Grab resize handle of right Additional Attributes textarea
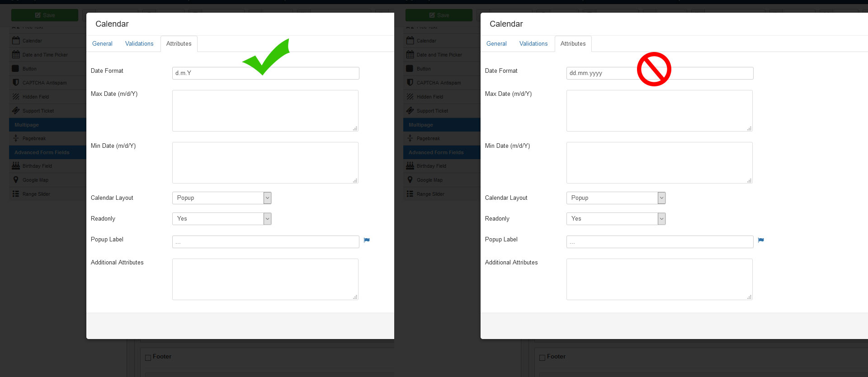Image resolution: width=868 pixels, height=377 pixels. [x=750, y=297]
